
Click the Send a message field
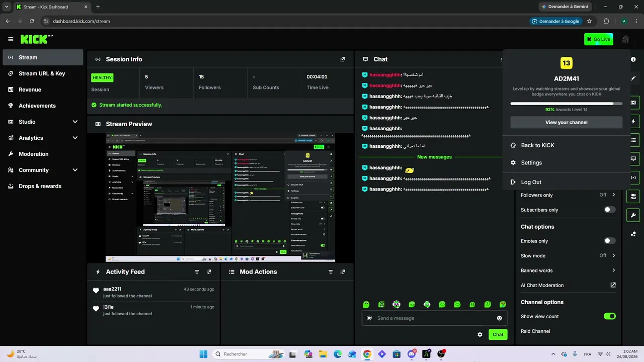point(434,318)
